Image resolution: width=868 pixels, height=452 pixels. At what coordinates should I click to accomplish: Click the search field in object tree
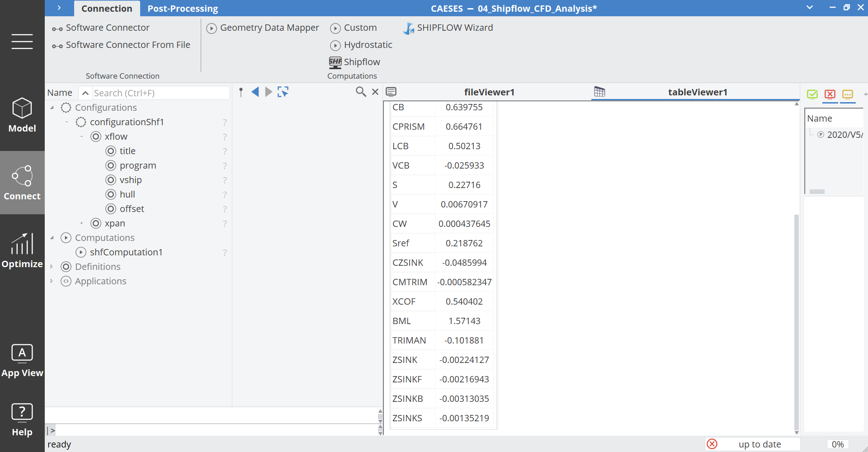click(x=161, y=93)
